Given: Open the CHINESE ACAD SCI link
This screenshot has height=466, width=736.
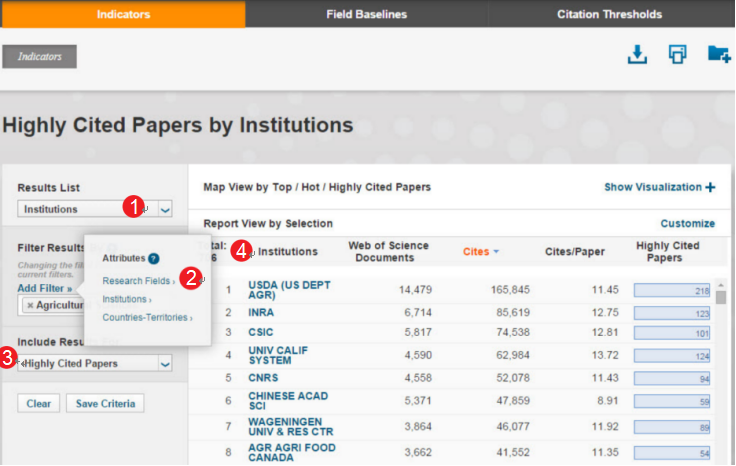Looking at the screenshot, I should [288, 401].
